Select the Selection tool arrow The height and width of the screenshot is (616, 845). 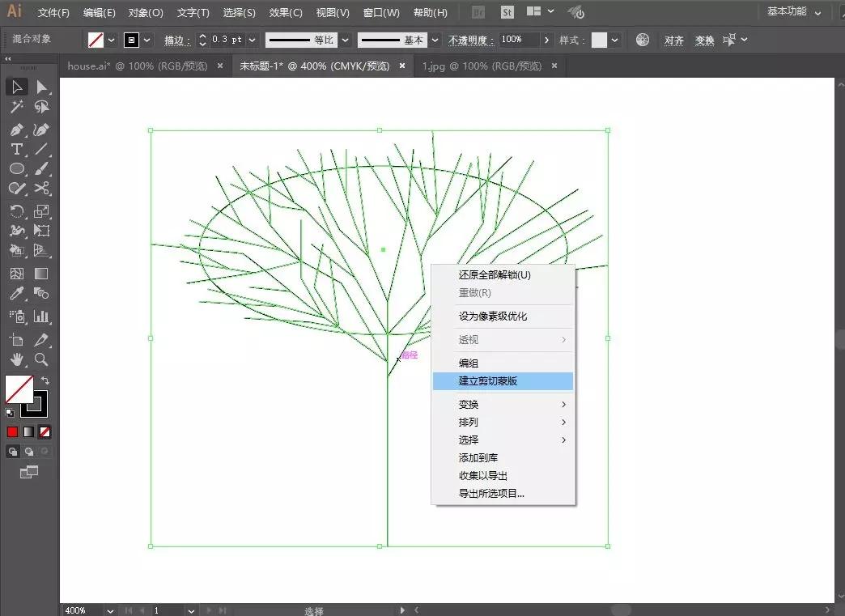[x=17, y=87]
